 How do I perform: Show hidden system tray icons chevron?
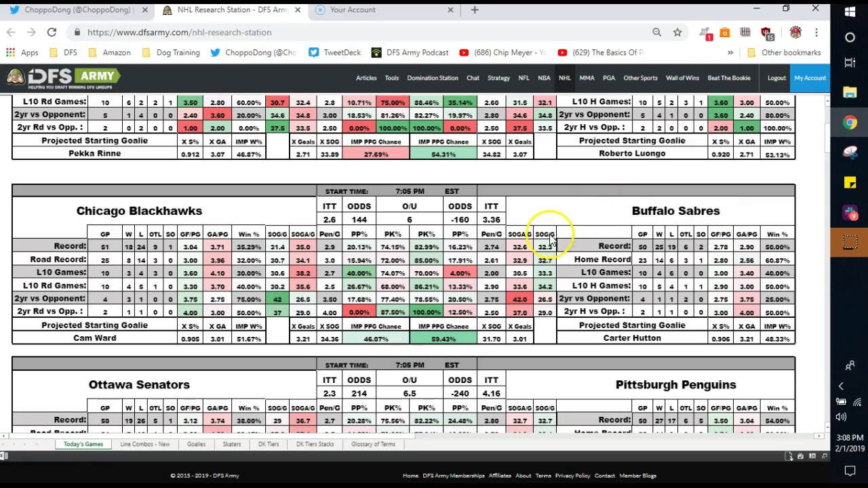(841, 386)
